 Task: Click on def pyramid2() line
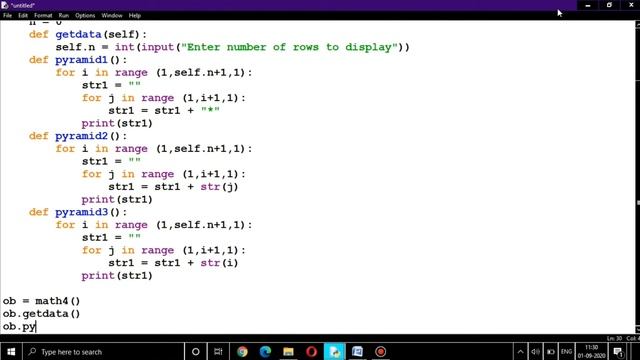[x=78, y=136]
